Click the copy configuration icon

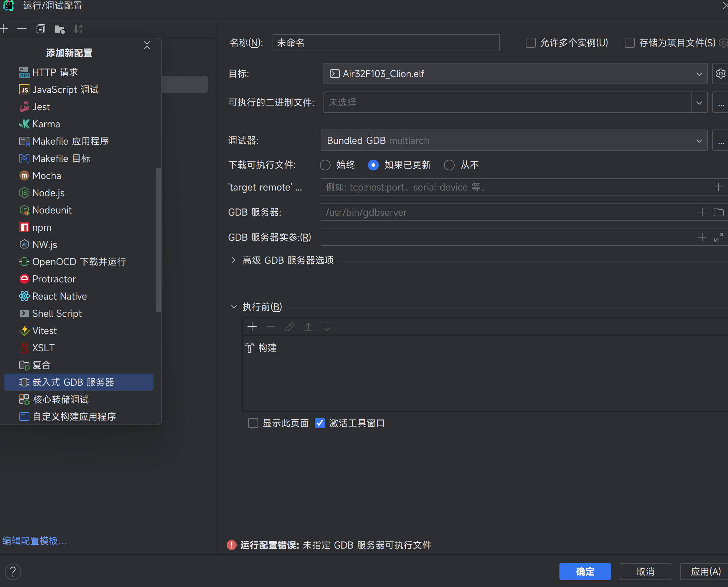tap(41, 29)
